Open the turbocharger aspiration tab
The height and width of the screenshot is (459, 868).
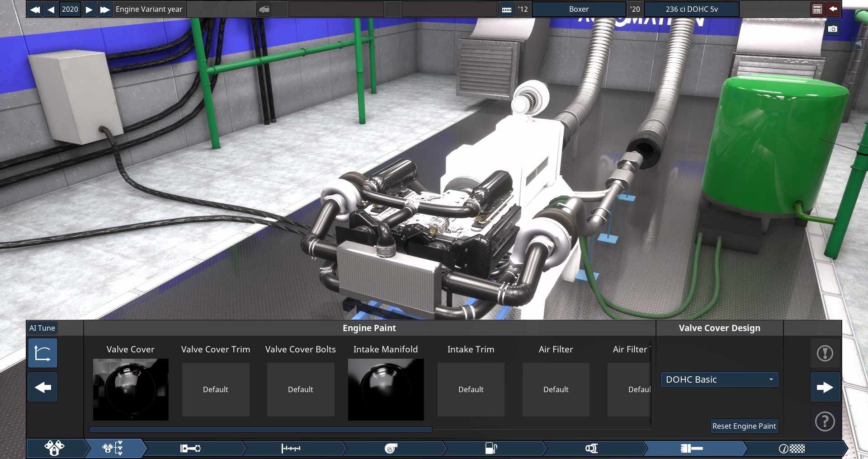(391, 448)
